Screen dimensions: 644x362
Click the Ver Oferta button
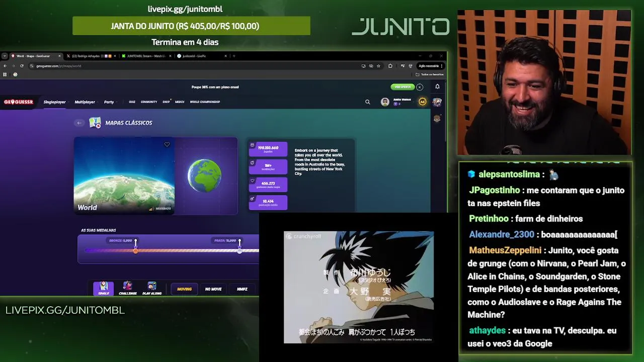(x=403, y=87)
